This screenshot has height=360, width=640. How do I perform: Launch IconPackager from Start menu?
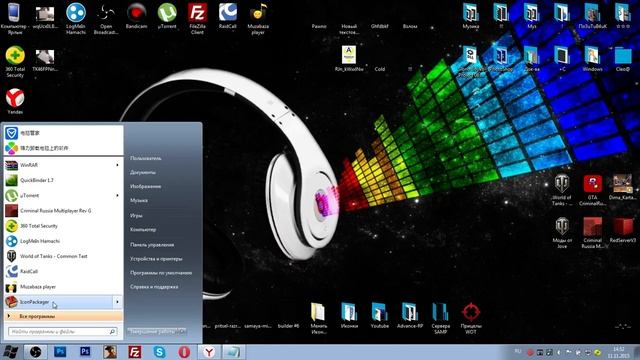point(58,302)
